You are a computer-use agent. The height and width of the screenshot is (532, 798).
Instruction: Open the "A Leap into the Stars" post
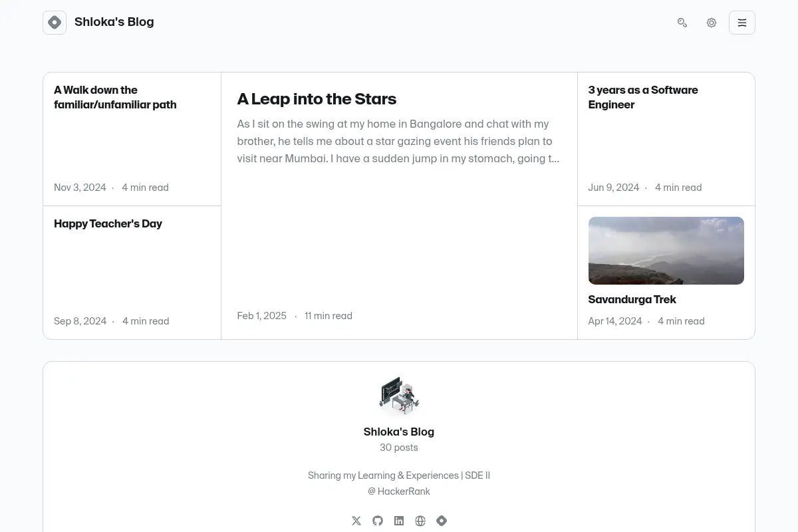(x=317, y=99)
